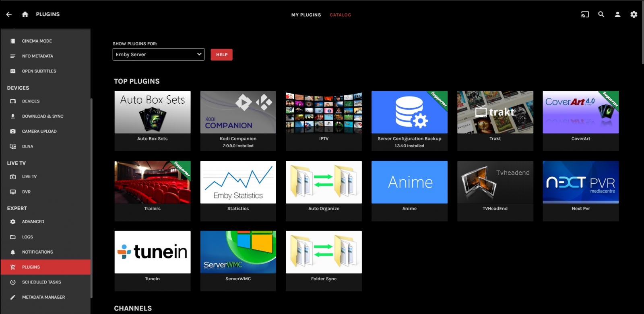Image resolution: width=644 pixels, height=314 pixels.
Task: Open Server Configuration Backup plugin
Action: (x=410, y=121)
